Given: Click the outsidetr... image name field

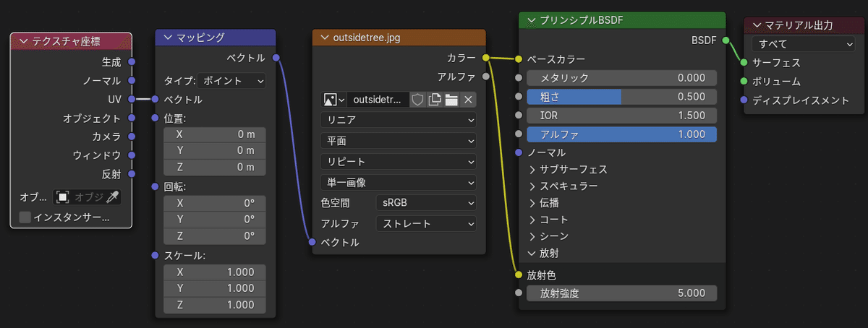Looking at the screenshot, I should [x=378, y=100].
